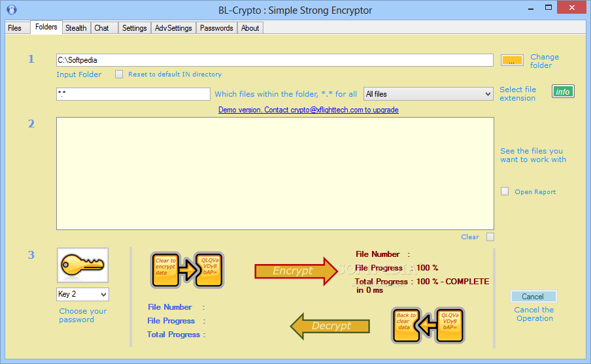
Task: Click the 'Back to clear data' icon
Action: coord(428,325)
